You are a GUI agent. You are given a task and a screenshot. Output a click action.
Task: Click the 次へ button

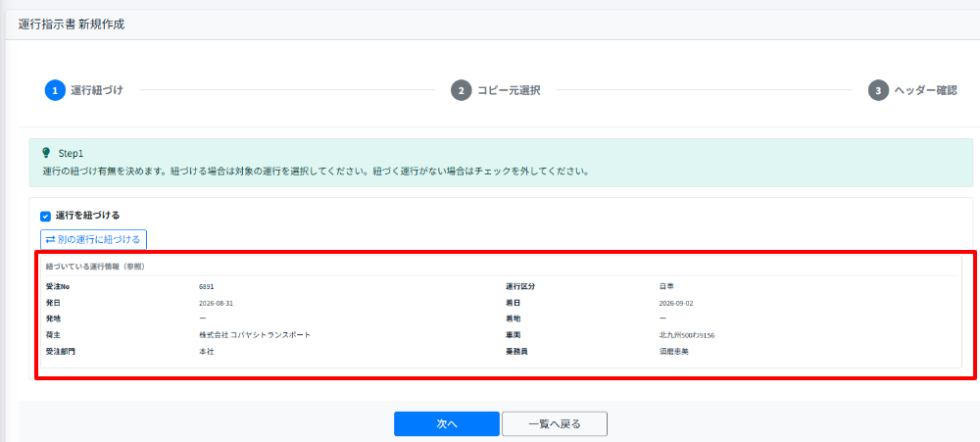(x=446, y=424)
